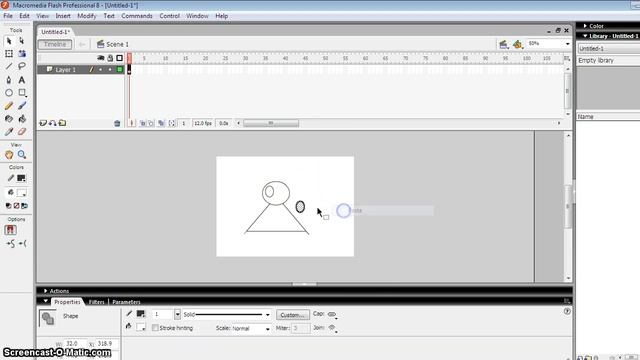Select the Free Transform tool
This screenshot has width=640, height=360.
pyautogui.click(x=9, y=53)
